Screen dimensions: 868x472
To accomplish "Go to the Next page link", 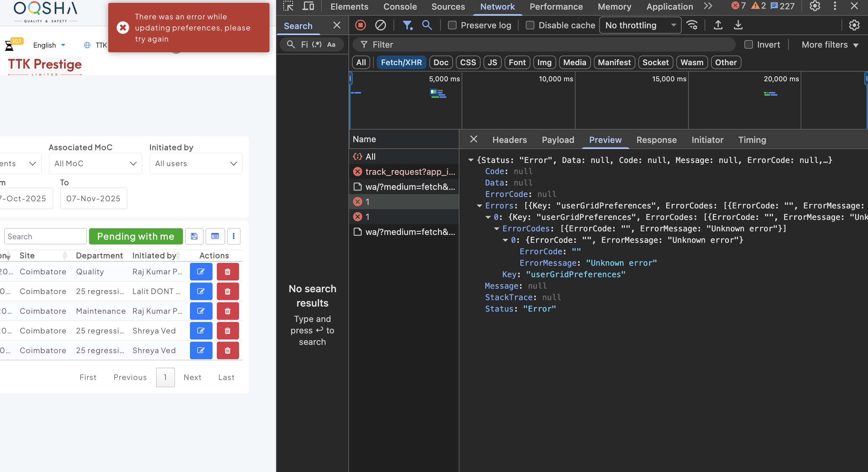I will click(x=192, y=377).
